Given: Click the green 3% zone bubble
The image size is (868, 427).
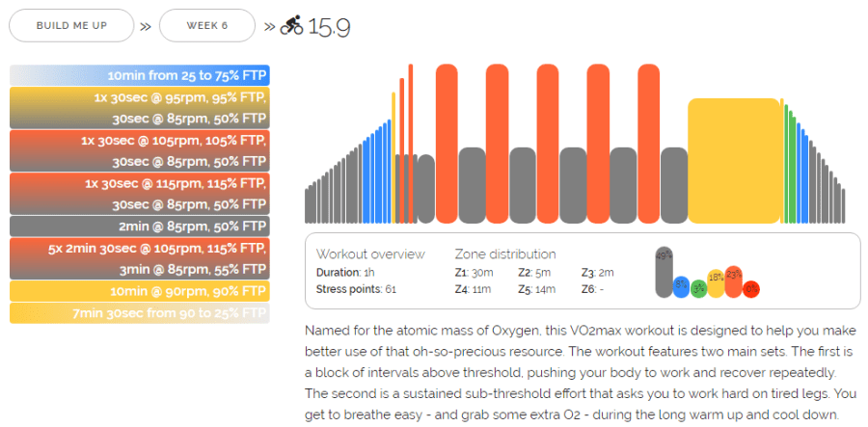Looking at the screenshot, I should pos(698,287).
